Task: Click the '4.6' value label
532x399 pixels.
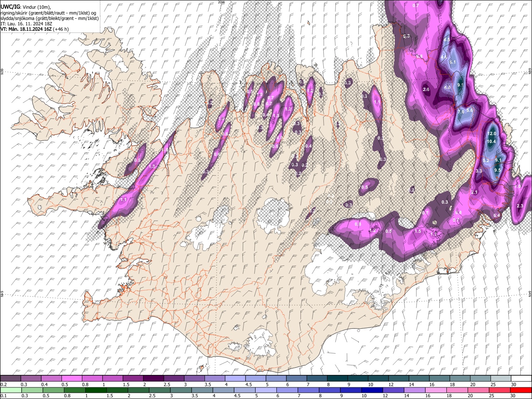Action: [444, 57]
